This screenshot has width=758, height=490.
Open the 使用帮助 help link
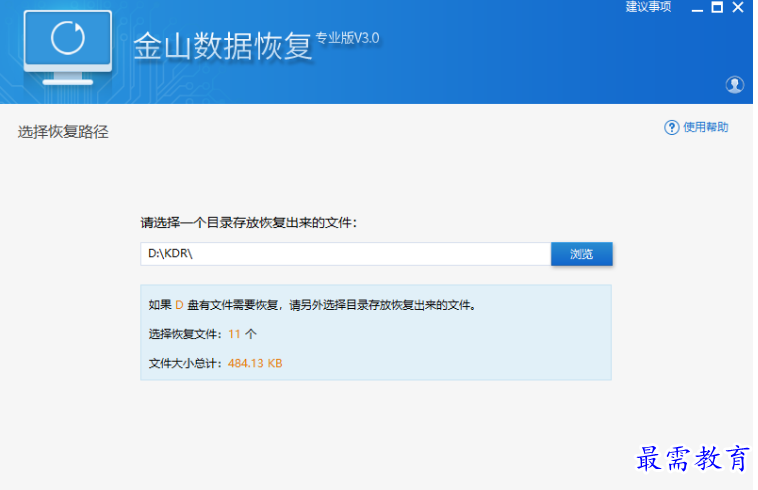pyautogui.click(x=705, y=127)
